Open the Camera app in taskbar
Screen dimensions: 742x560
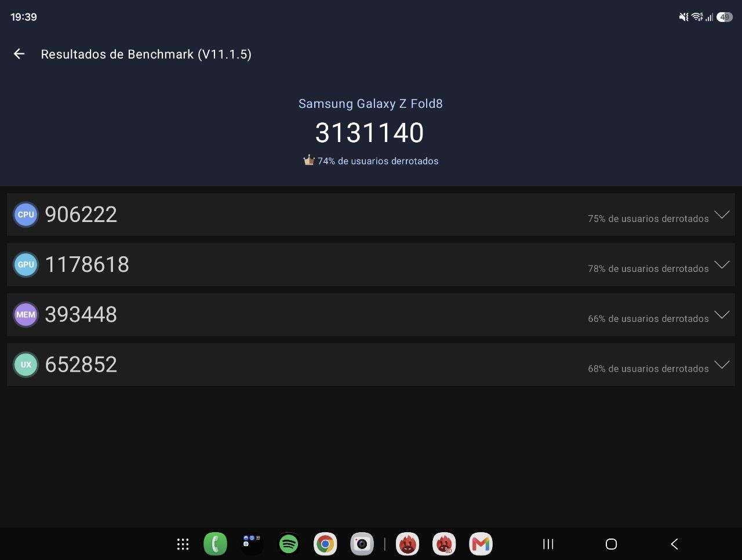coord(362,544)
